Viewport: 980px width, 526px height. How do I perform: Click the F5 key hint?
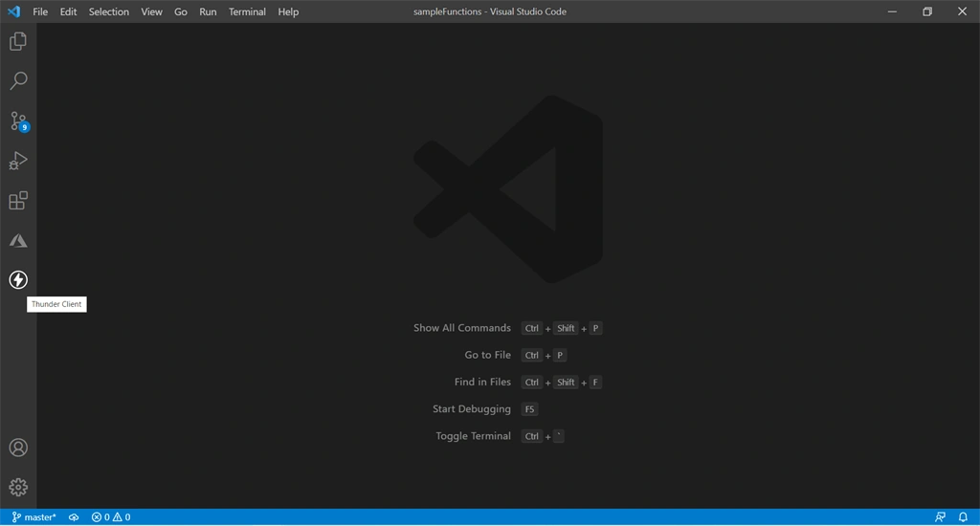[529, 409]
